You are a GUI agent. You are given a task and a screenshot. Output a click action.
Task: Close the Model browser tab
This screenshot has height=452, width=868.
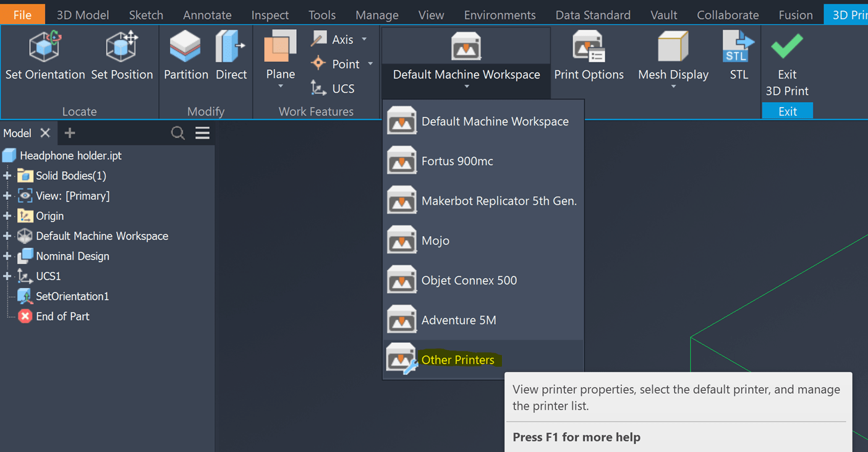tap(45, 133)
